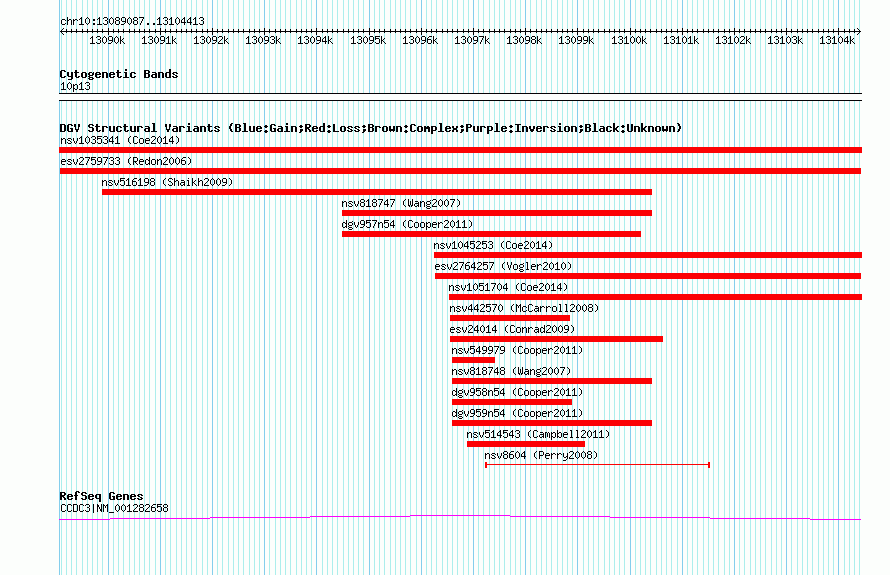The height and width of the screenshot is (575, 890).
Task: Open nsv818747 (Wang2007) variant label
Action: pyautogui.click(x=401, y=203)
